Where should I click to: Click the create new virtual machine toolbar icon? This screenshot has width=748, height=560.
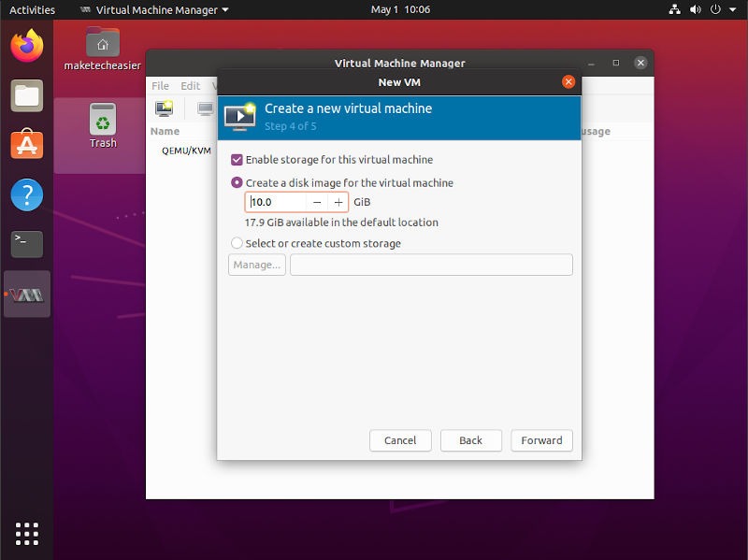click(164, 108)
